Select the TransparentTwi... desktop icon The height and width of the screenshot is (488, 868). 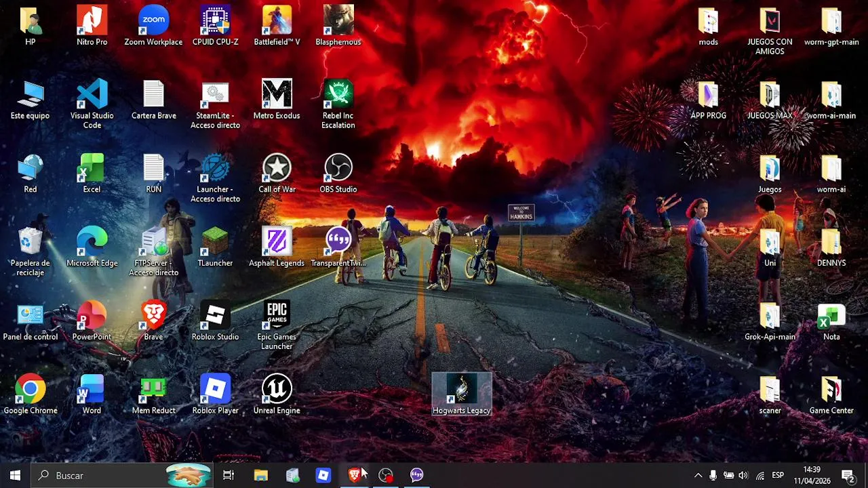coord(338,247)
